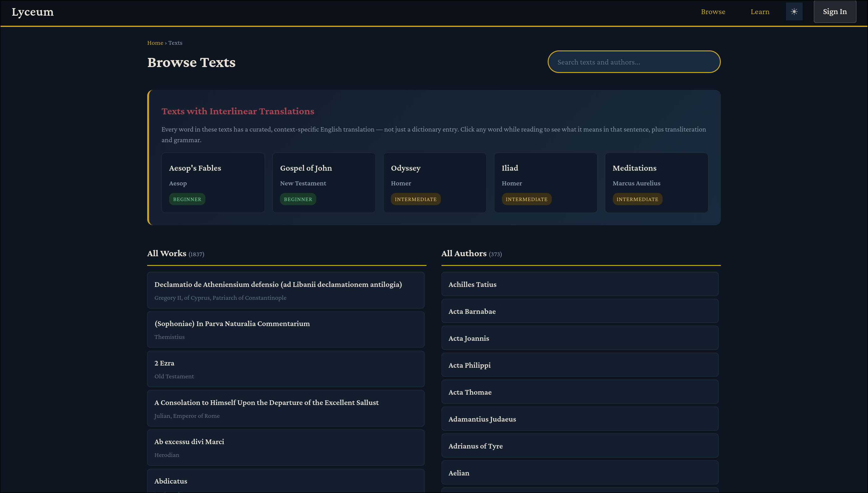
Task: Open the Browse menu item
Action: click(x=713, y=12)
